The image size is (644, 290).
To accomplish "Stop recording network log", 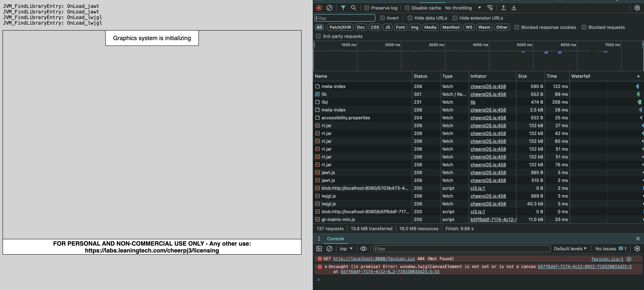I will (319, 8).
